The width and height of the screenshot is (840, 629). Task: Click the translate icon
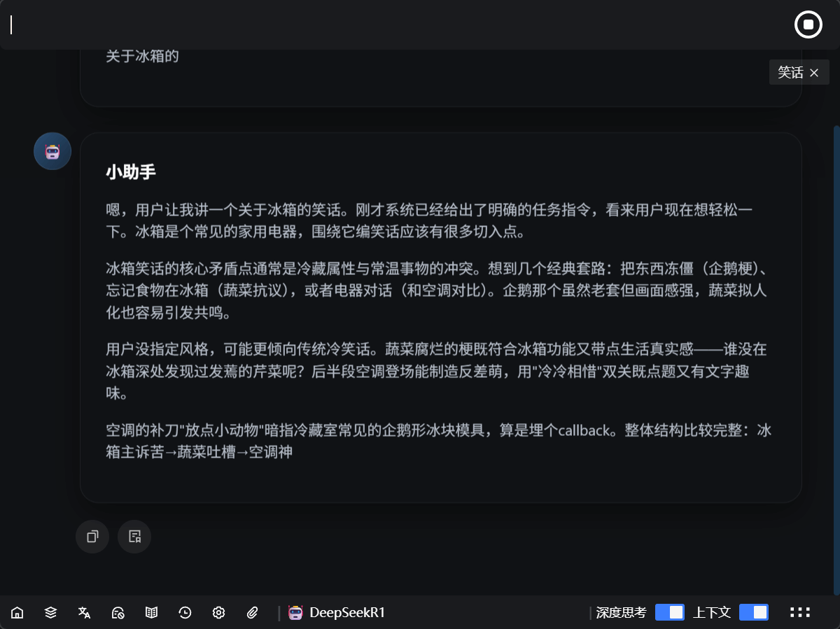[x=84, y=613]
